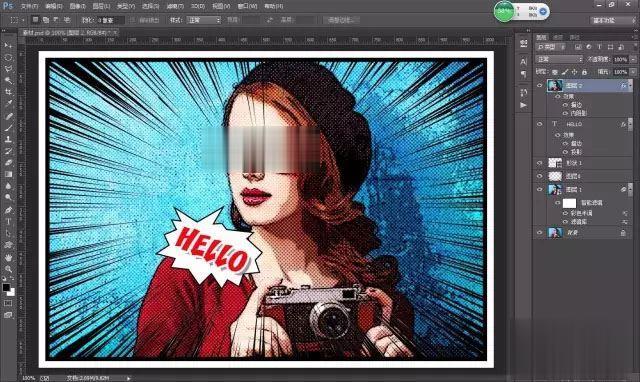Open the Actions panel play icon
The width and height of the screenshot is (640, 382).
click(524, 105)
